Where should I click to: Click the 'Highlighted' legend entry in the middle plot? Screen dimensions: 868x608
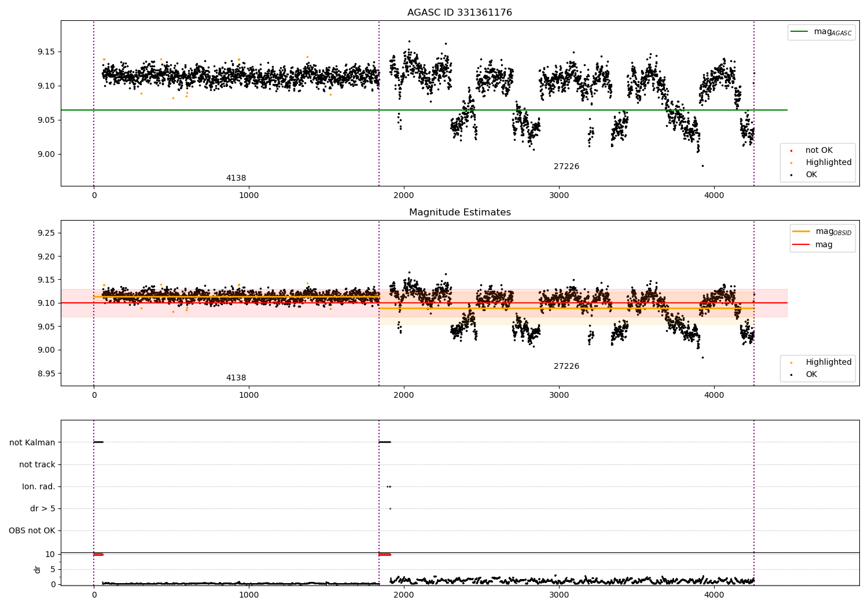(x=828, y=362)
